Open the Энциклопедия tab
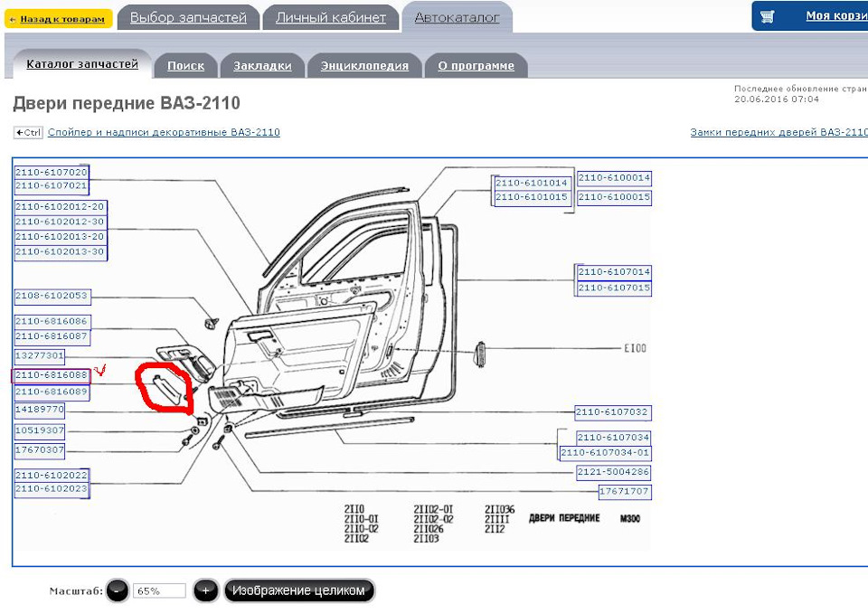868x614 pixels. click(364, 65)
